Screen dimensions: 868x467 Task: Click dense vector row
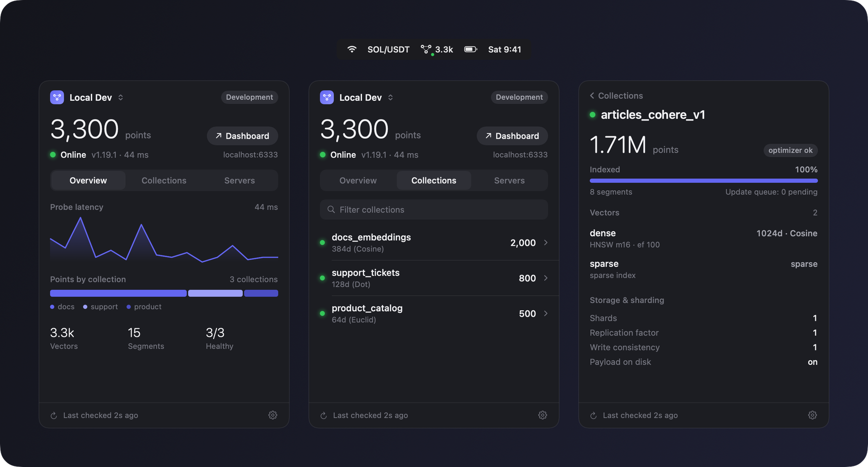coord(704,239)
